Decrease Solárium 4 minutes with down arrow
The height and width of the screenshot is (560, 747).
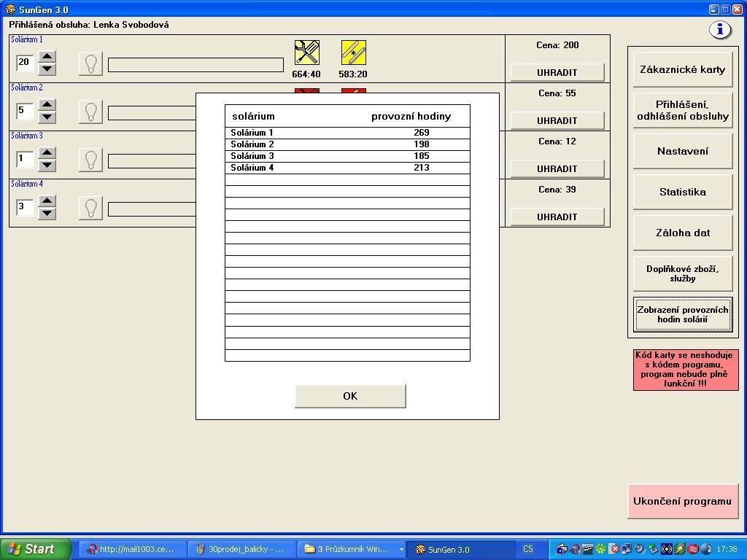(47, 214)
